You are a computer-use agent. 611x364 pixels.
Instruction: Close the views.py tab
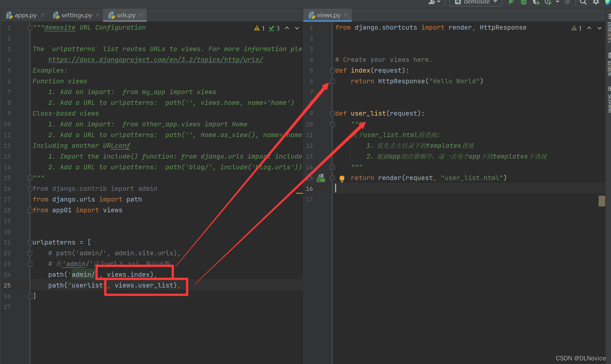point(346,15)
